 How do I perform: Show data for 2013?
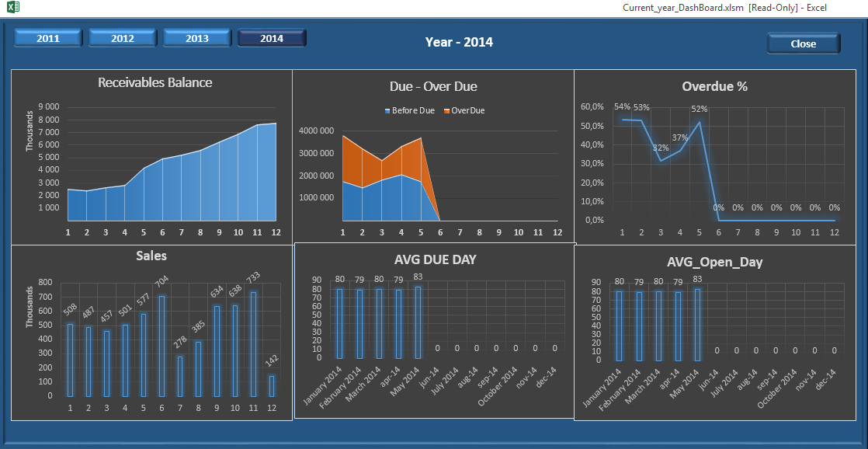tap(196, 38)
